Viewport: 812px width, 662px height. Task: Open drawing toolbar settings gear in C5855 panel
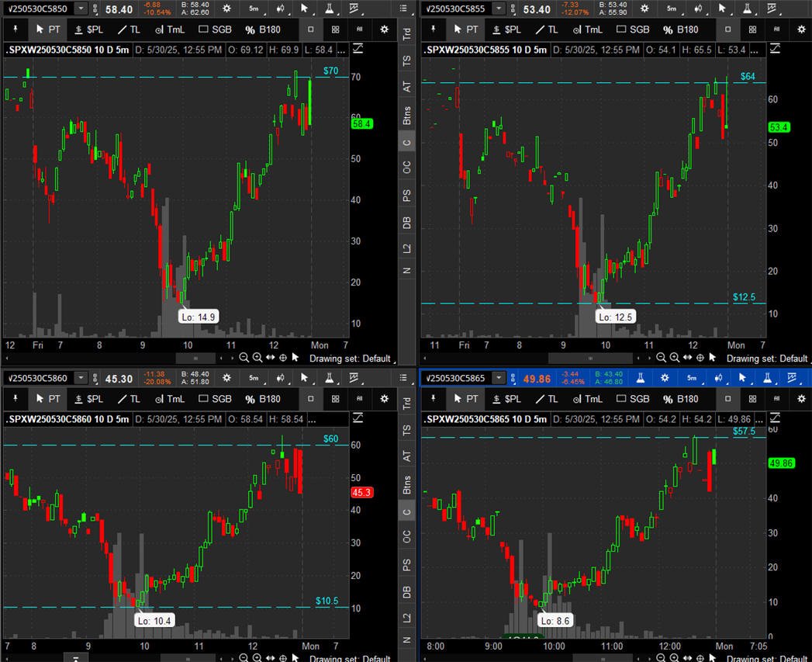(802, 29)
